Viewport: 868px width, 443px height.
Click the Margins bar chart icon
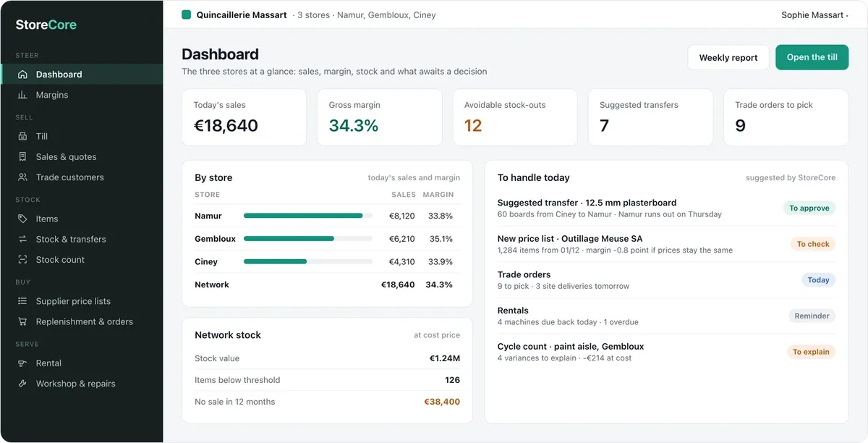pos(22,95)
